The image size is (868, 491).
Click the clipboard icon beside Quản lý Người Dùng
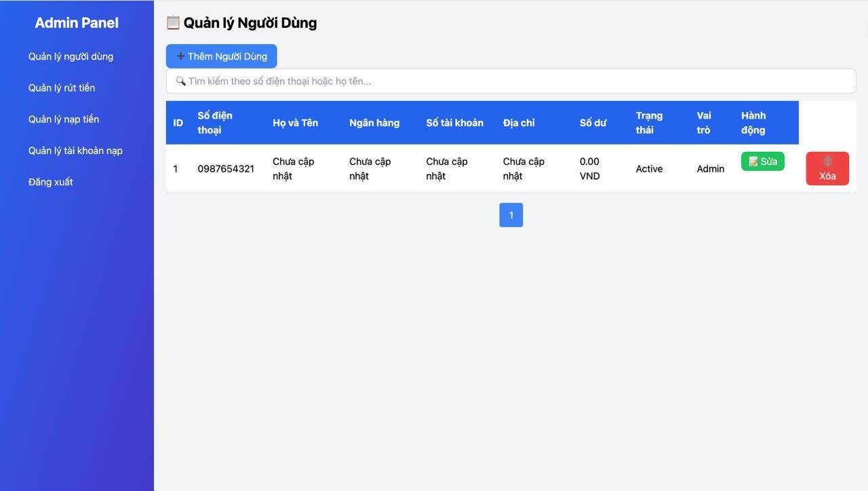tap(172, 22)
